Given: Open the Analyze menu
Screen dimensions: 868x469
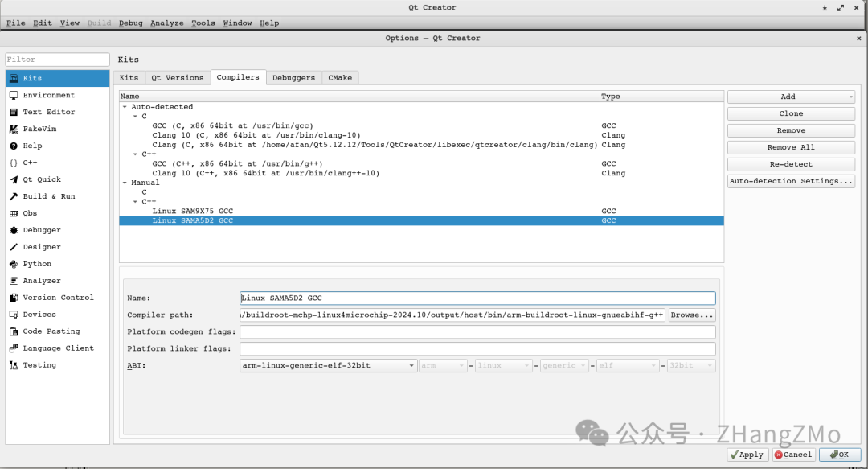Looking at the screenshot, I should point(166,23).
